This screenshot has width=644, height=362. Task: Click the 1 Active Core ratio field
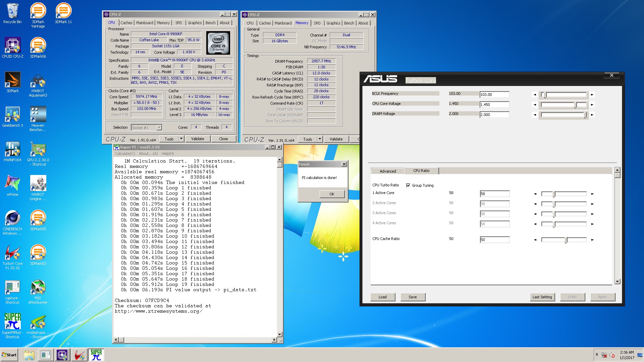point(495,194)
